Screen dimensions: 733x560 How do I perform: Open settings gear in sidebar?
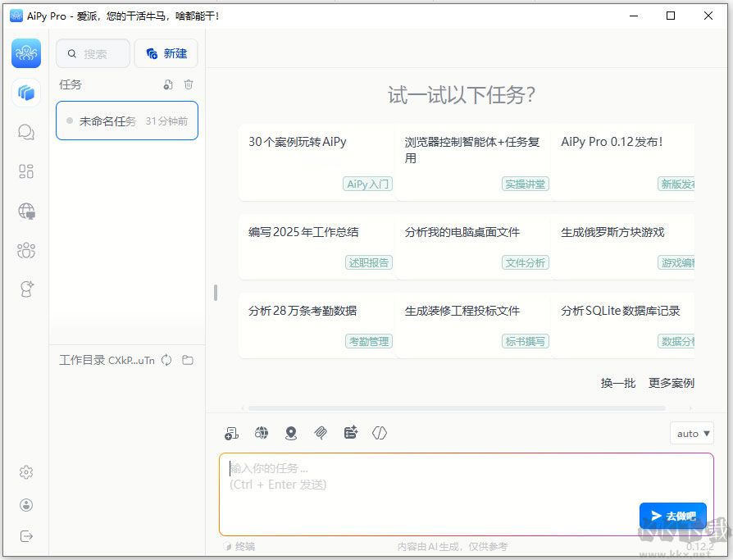click(x=26, y=472)
